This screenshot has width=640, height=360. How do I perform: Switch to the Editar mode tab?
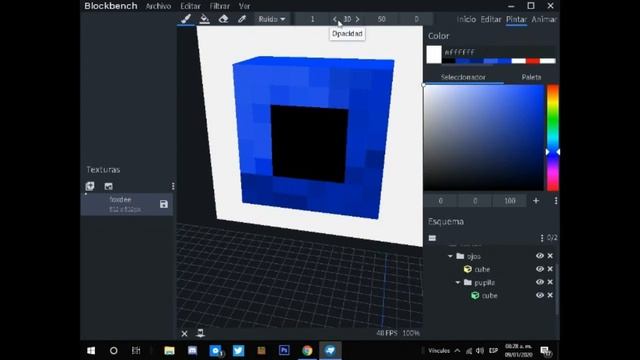[491, 19]
